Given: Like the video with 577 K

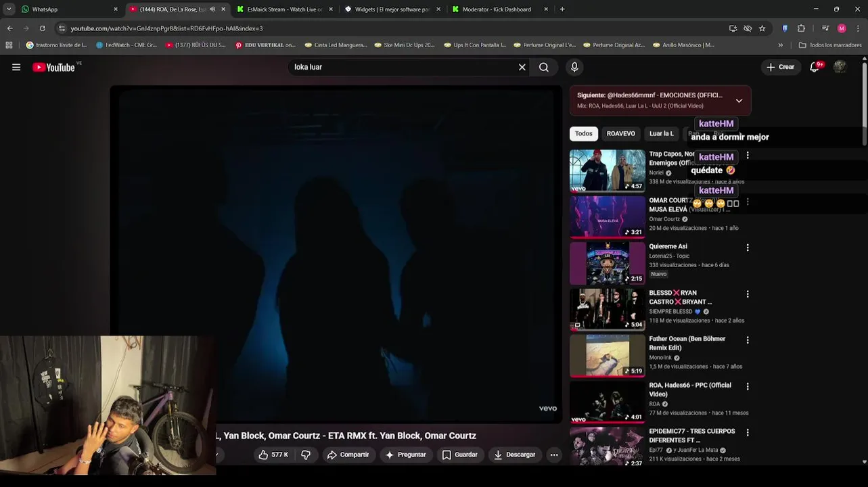Looking at the screenshot, I should click(273, 455).
